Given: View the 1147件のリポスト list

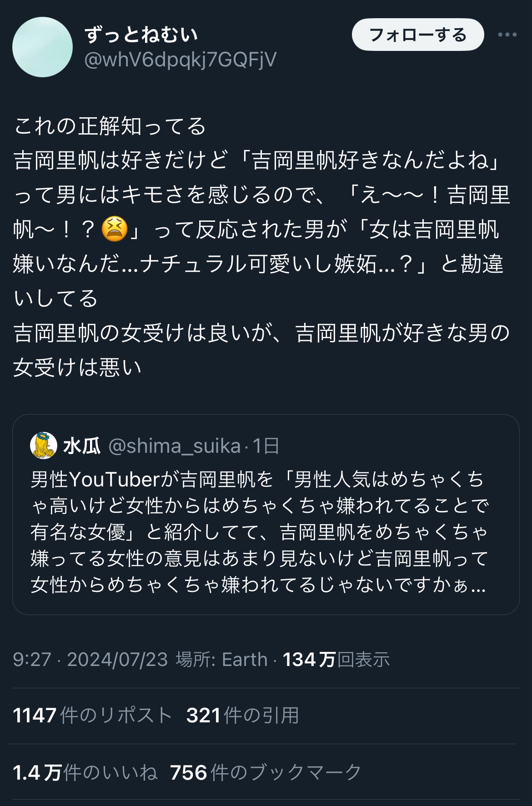Looking at the screenshot, I should click(x=92, y=715).
